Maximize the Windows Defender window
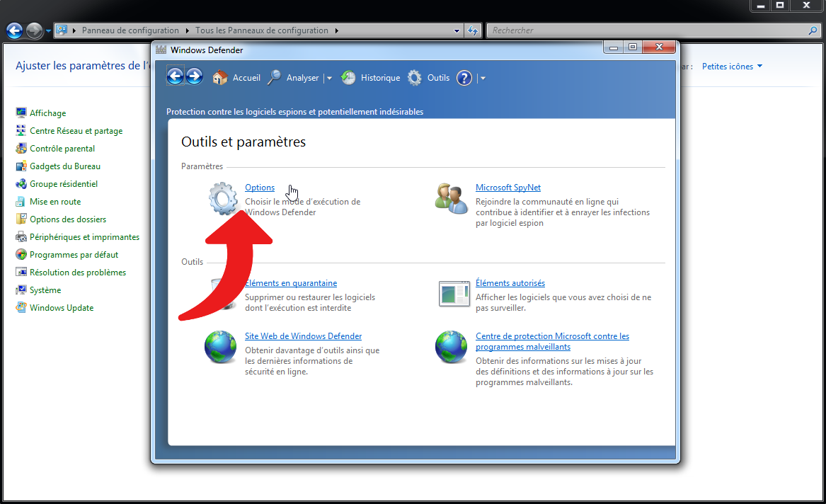This screenshot has height=504, width=826. point(632,47)
